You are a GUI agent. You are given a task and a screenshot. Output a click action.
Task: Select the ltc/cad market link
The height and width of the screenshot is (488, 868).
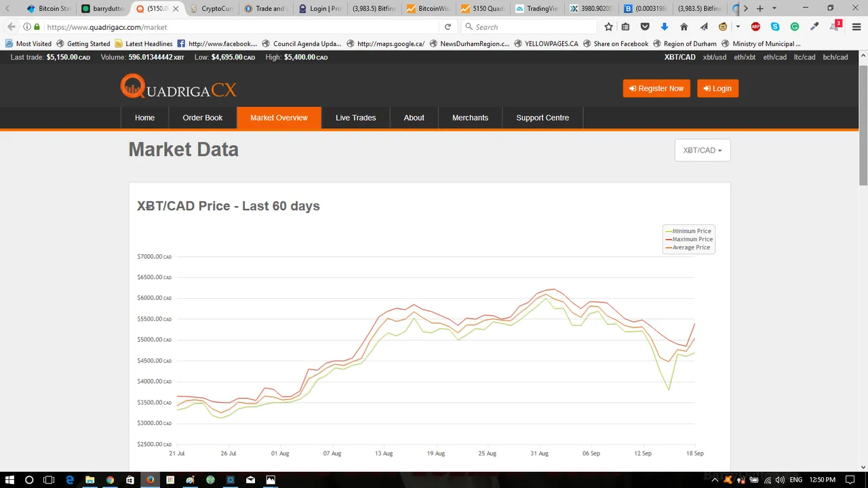pyautogui.click(x=805, y=57)
